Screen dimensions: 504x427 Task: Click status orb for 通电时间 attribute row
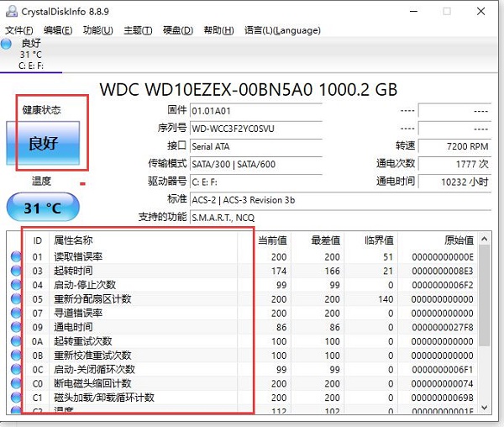tap(15, 327)
